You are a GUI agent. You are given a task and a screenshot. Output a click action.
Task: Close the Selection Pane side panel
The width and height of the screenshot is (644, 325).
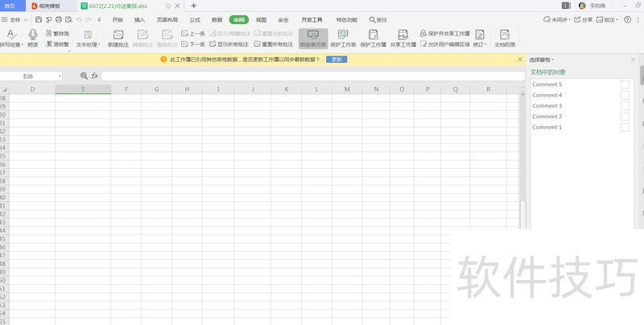pyautogui.click(x=633, y=60)
